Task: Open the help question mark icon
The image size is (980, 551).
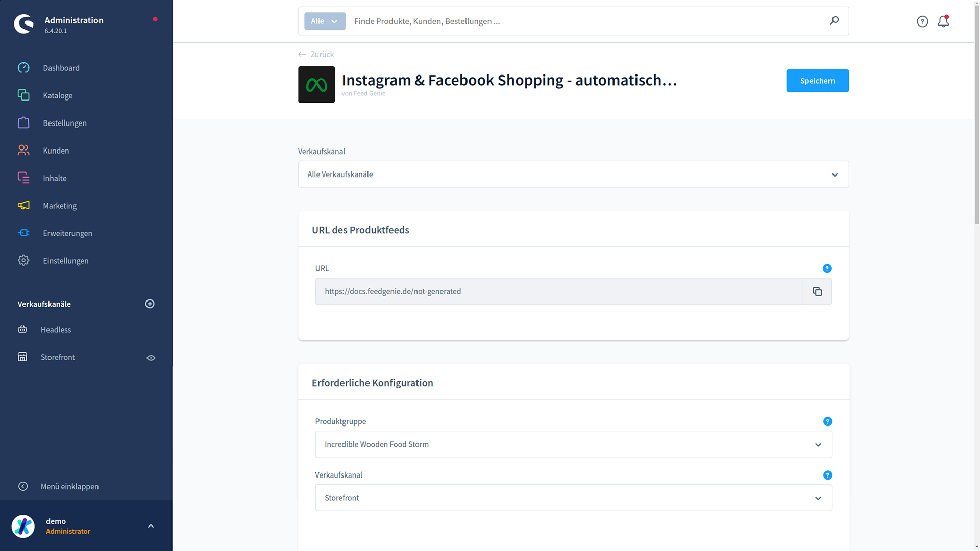Action: [922, 21]
